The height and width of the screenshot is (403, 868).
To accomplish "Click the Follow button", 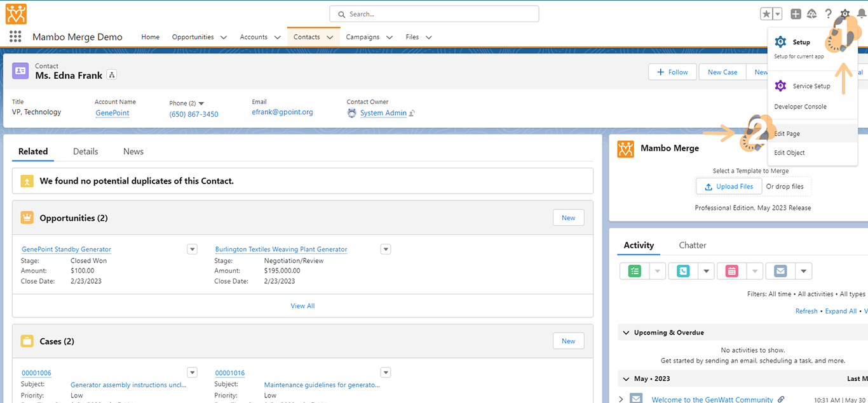I will (x=672, y=72).
